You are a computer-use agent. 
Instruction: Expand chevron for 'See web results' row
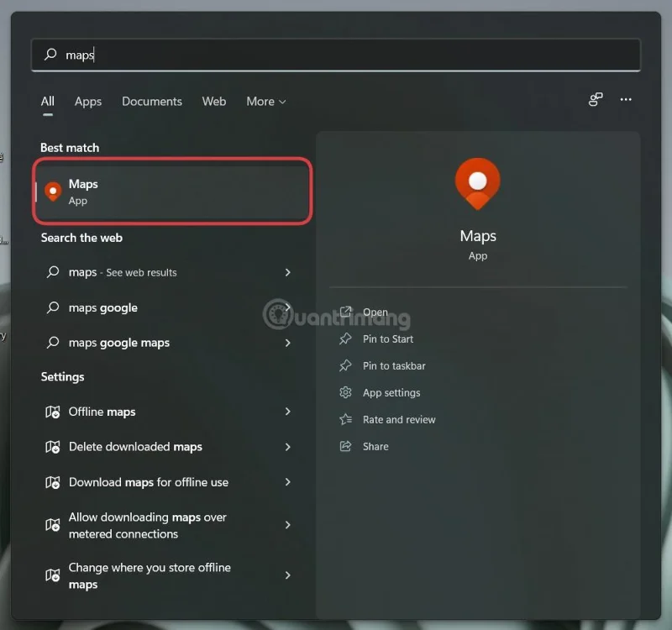click(x=287, y=272)
